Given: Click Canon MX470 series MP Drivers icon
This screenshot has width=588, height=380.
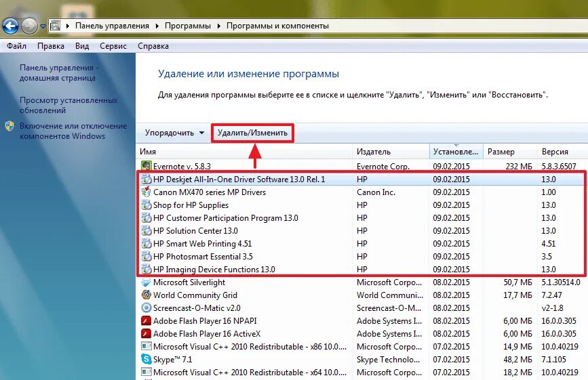Looking at the screenshot, I should pos(146,192).
